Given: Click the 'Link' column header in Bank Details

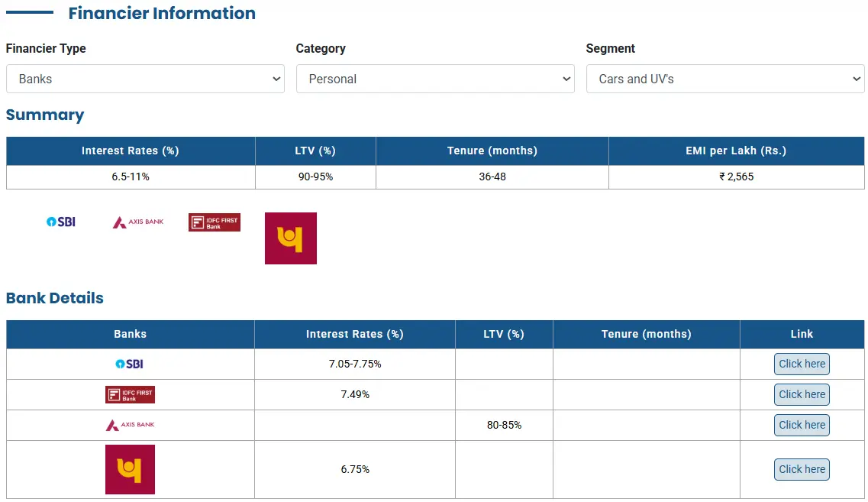Looking at the screenshot, I should point(802,334).
